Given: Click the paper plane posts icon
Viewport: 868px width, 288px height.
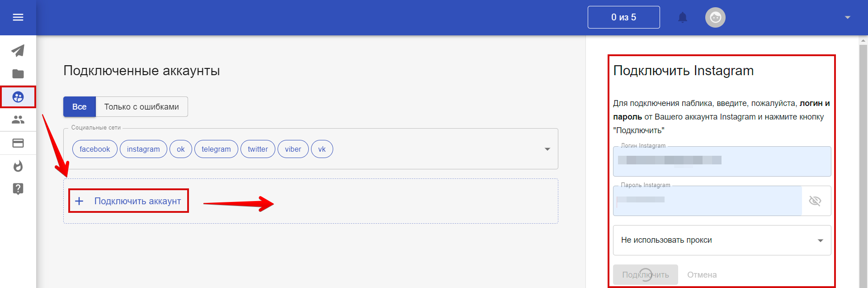Looking at the screenshot, I should coord(18,50).
